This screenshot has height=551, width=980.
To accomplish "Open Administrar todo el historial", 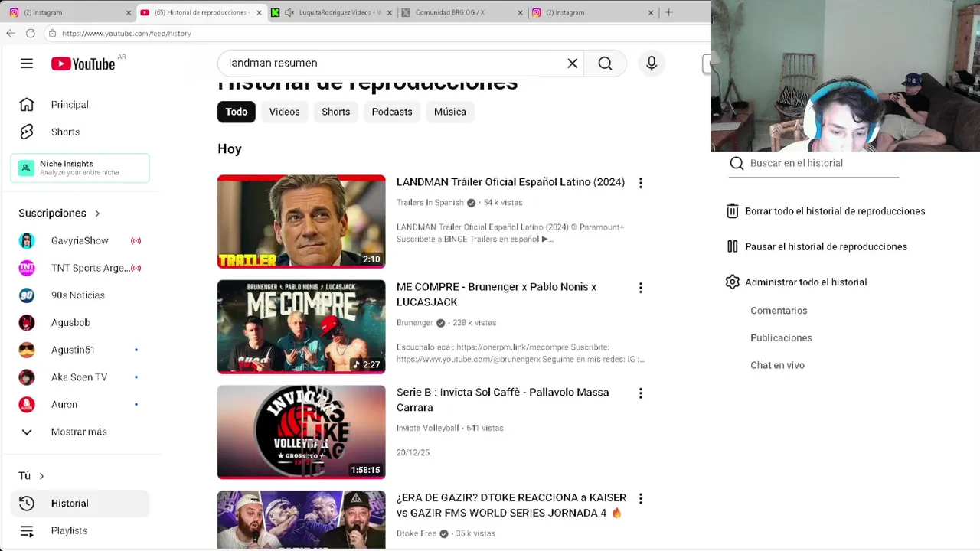I will [x=805, y=282].
